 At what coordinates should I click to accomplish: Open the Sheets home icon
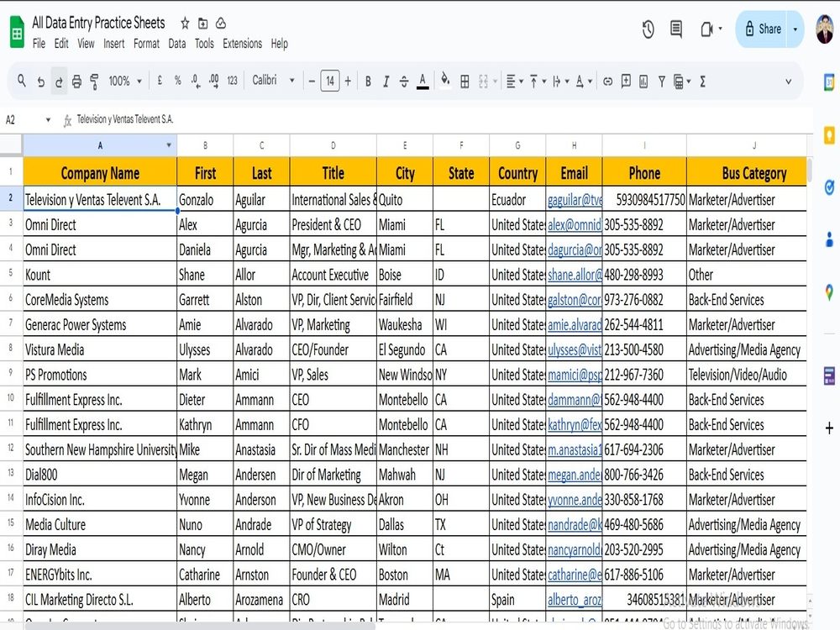17,32
